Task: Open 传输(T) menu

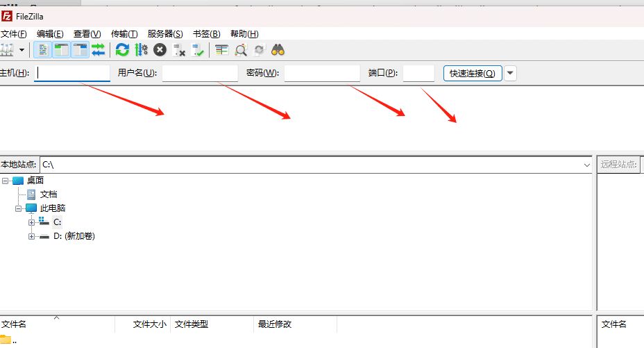Action: (x=124, y=34)
